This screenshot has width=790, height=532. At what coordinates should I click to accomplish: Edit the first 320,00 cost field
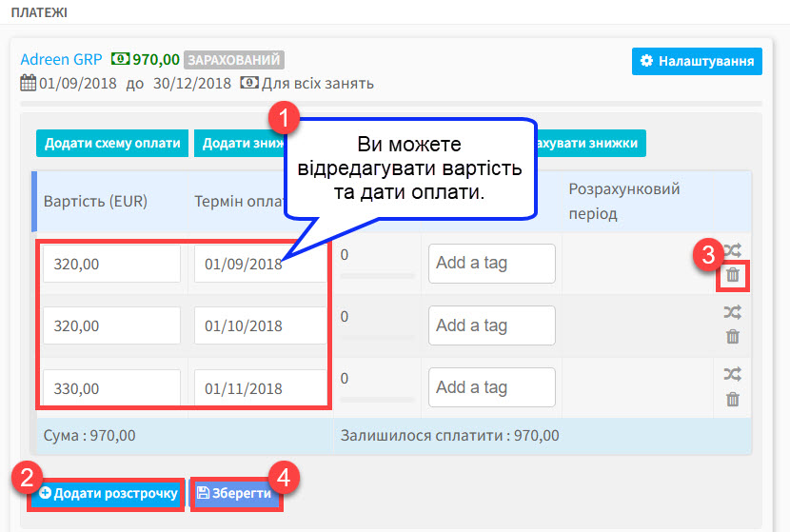click(x=111, y=264)
